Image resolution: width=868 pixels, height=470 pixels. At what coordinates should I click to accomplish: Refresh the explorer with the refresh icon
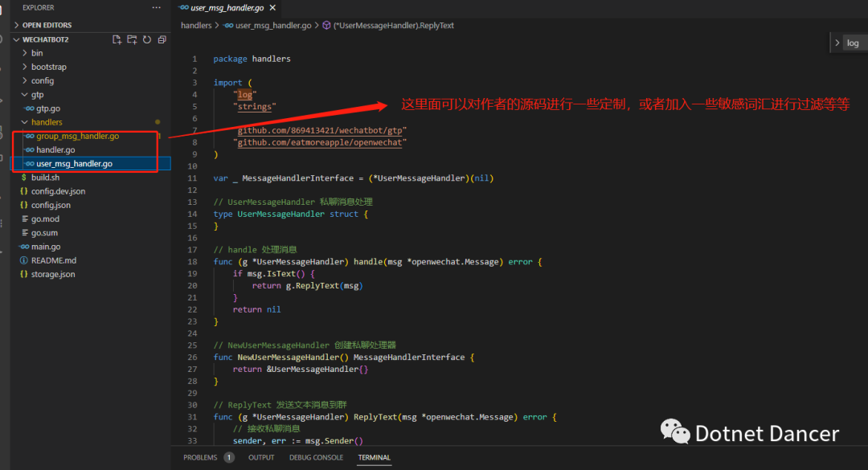tap(147, 39)
